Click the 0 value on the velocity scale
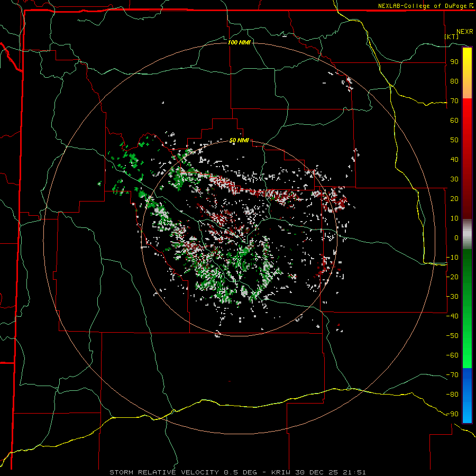476x476 pixels. 456,237
